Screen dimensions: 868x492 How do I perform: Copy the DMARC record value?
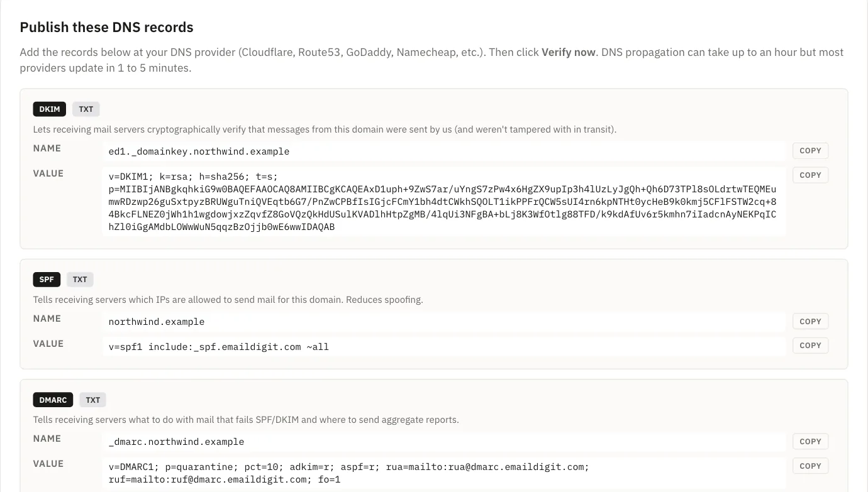click(810, 466)
